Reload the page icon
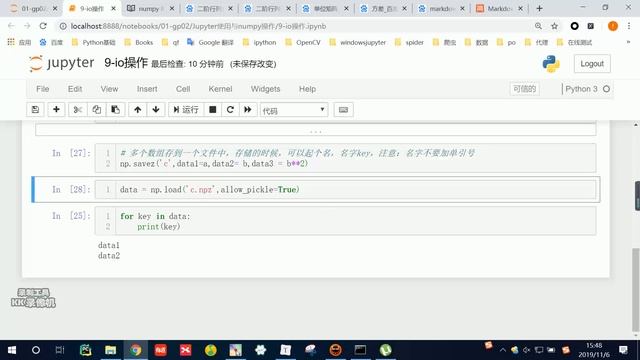640x360 pixels. [x=43, y=26]
